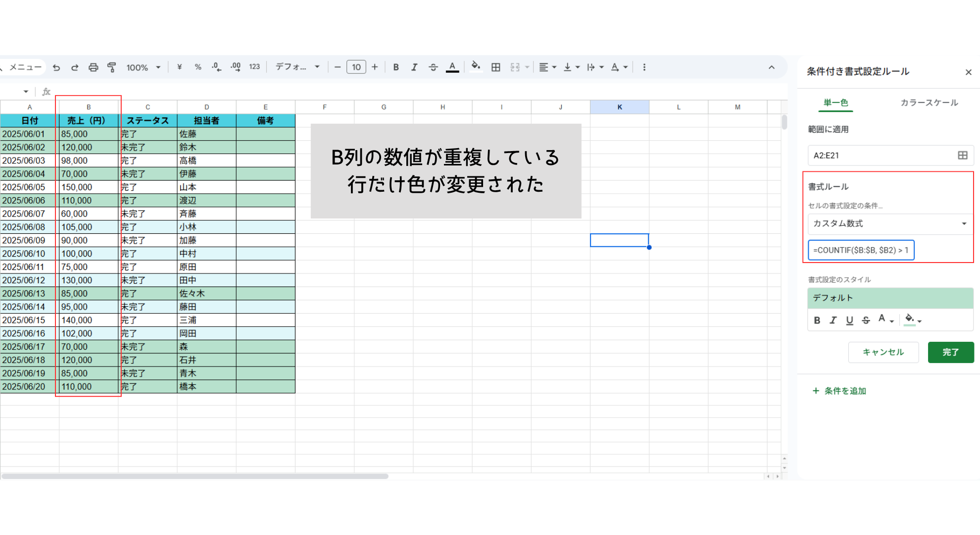Toggle strikethrough in the format style panel
The image size is (980, 535).
(866, 321)
